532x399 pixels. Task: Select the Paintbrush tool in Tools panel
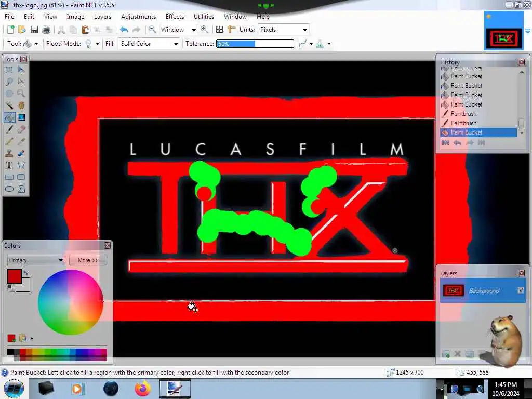click(9, 129)
